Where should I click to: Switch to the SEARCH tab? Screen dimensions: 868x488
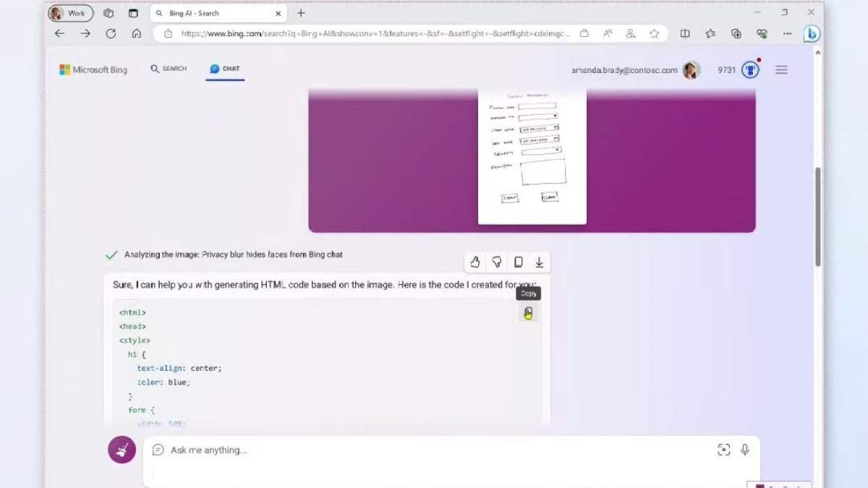[x=169, y=69]
